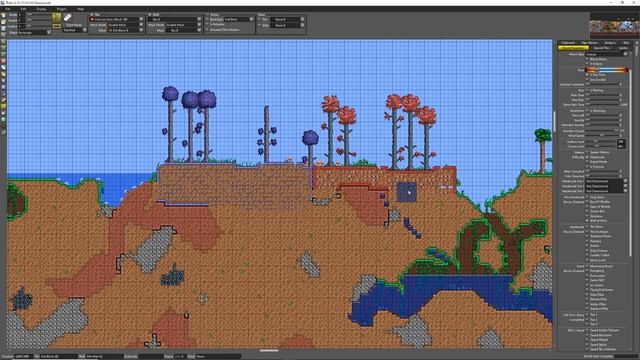Viewport: 640px width, 360px height.
Task: Open the Hardmode Ore 3 dropdown
Action: [607, 191]
